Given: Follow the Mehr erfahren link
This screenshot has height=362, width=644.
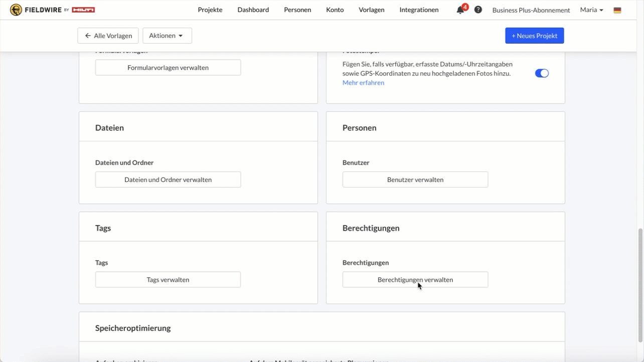Looking at the screenshot, I should coord(363,83).
